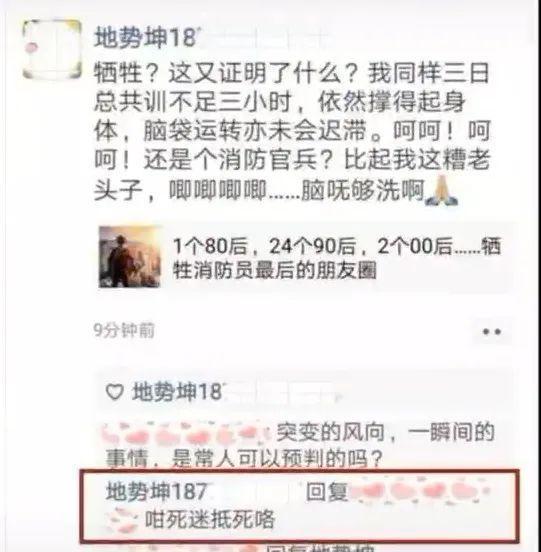Tap the 9分钟前 timestamp
This screenshot has height=552, width=541.
tap(124, 330)
